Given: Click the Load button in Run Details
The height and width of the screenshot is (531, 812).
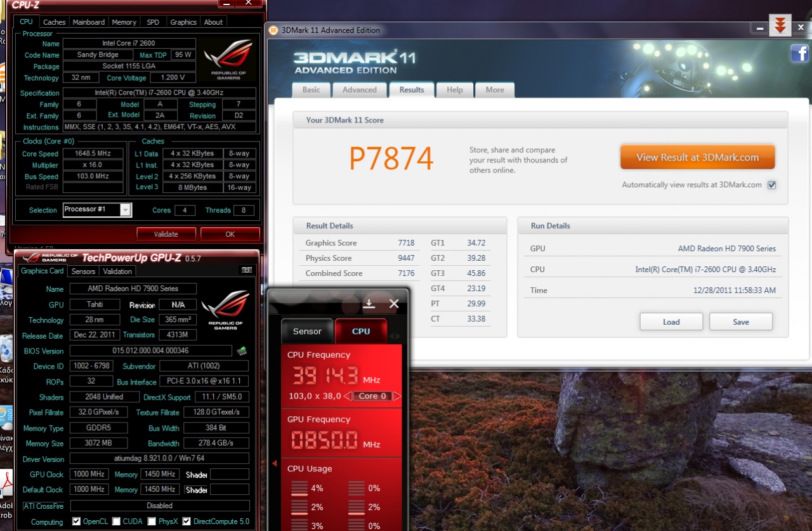Looking at the screenshot, I should pyautogui.click(x=671, y=322).
